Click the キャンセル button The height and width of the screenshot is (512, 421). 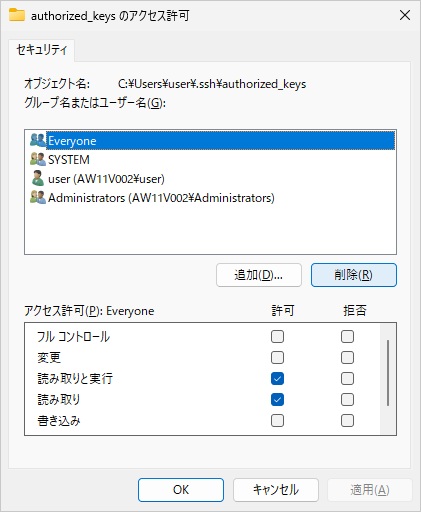276,490
